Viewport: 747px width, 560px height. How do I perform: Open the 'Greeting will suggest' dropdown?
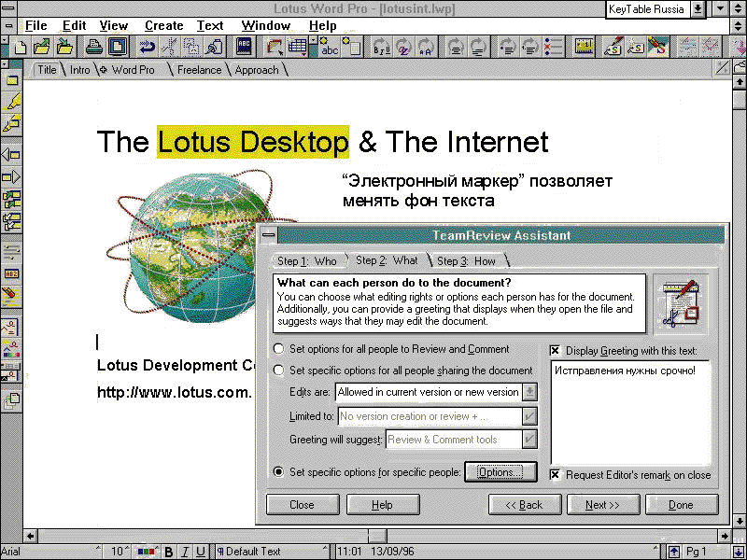[x=529, y=439]
